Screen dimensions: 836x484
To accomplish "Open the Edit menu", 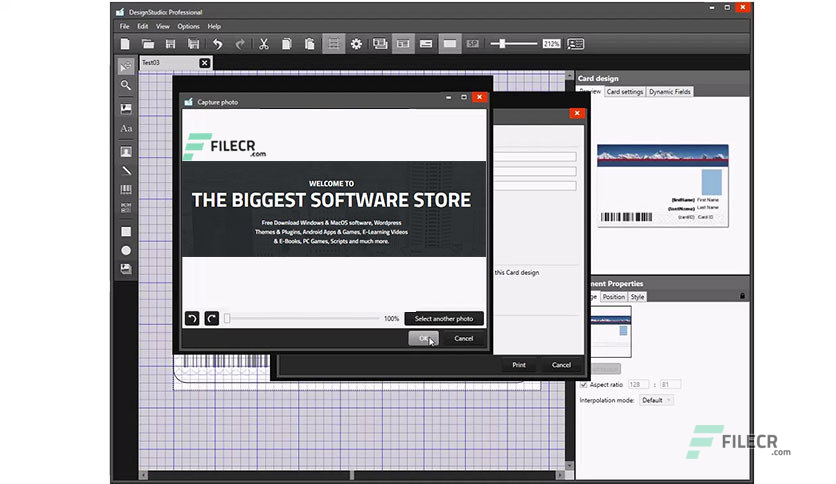I will coord(142,26).
